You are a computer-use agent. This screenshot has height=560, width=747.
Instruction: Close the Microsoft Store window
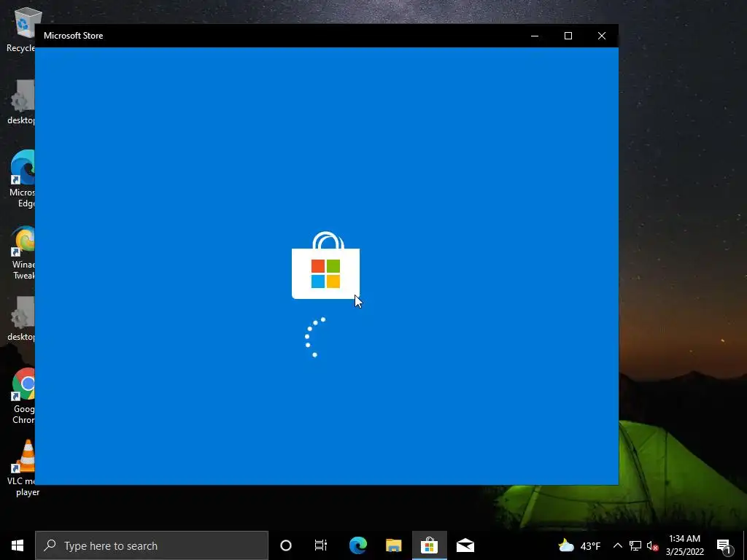click(x=602, y=36)
